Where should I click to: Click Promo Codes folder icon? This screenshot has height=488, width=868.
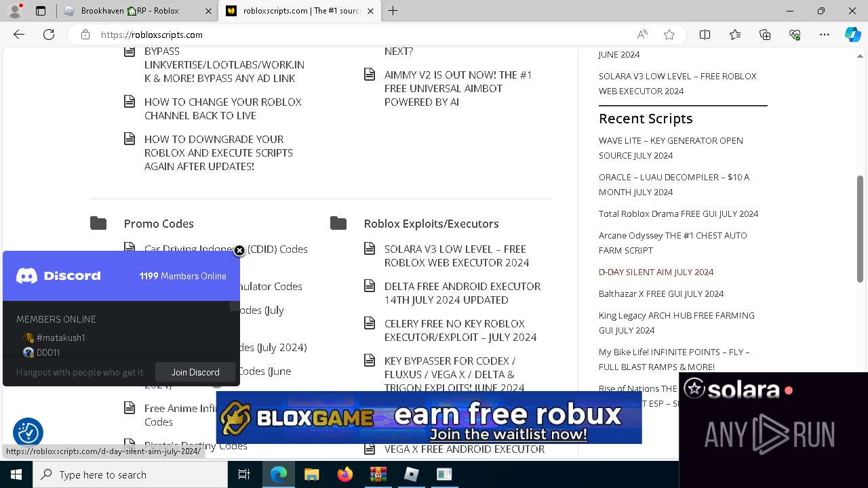[x=98, y=223]
